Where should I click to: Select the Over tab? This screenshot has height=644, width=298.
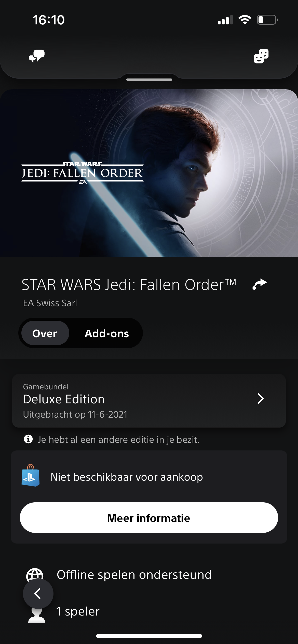(45, 333)
